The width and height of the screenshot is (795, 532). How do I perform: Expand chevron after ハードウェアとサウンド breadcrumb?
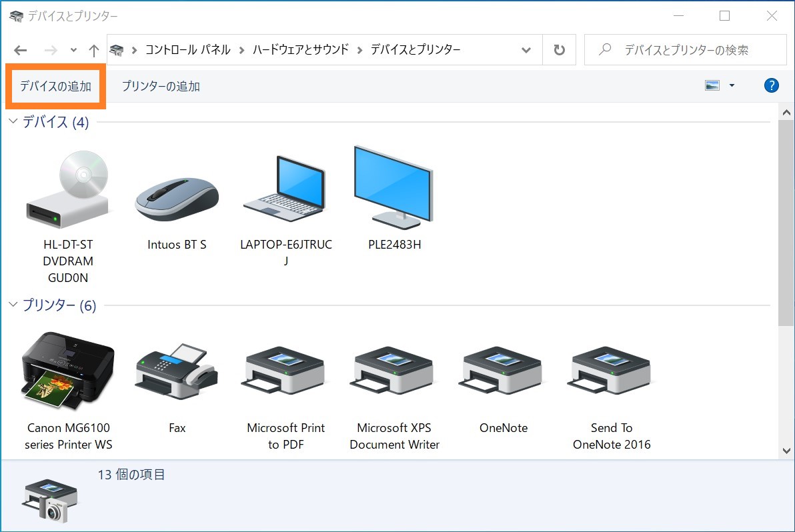coord(359,49)
